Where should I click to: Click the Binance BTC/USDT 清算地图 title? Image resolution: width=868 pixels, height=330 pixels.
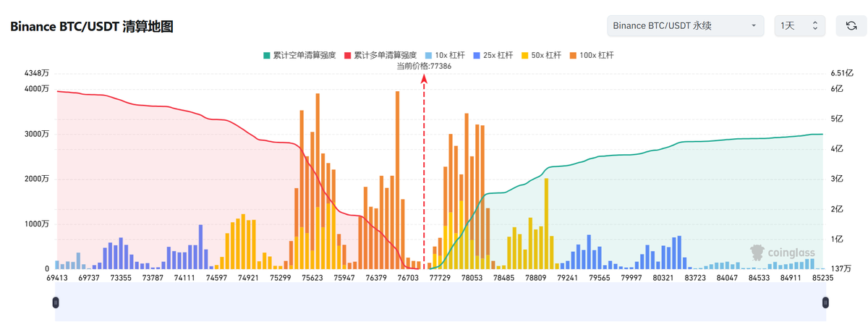(x=91, y=27)
